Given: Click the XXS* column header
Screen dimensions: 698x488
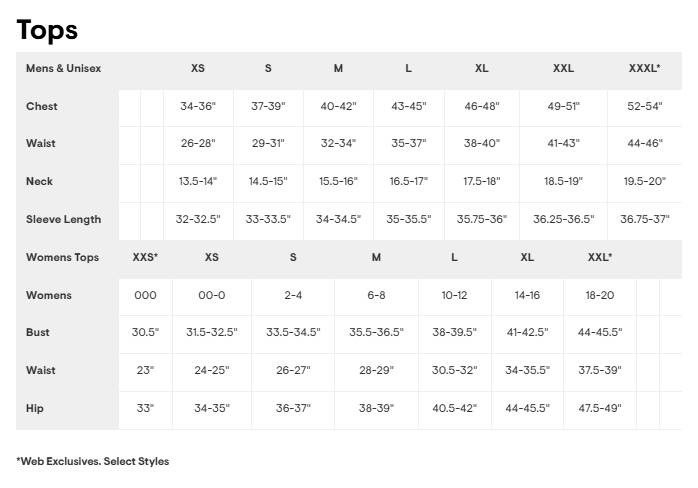Looking at the screenshot, I should click(x=145, y=257).
